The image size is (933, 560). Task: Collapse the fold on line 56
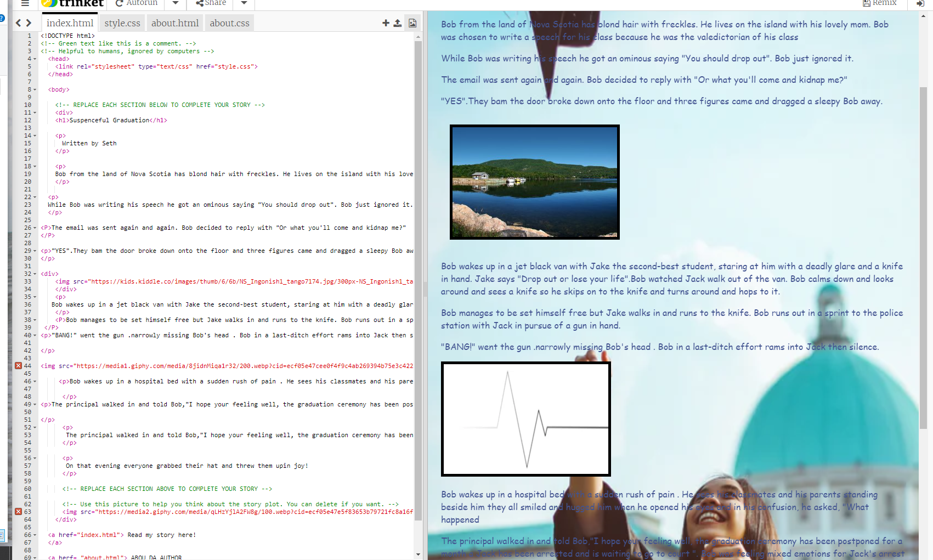coord(35,458)
